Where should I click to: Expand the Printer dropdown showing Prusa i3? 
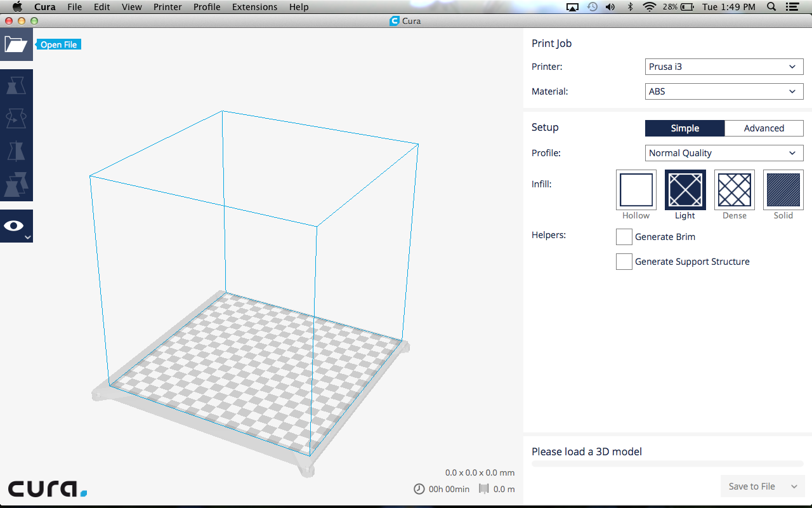724,67
